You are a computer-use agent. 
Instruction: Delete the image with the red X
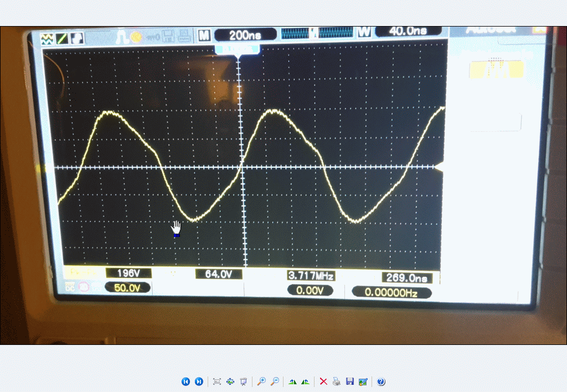[x=323, y=381]
